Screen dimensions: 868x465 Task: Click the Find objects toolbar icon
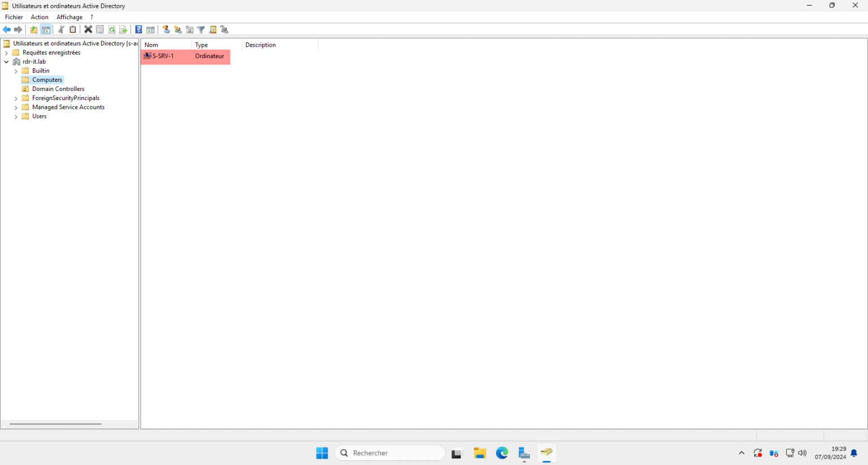point(212,29)
